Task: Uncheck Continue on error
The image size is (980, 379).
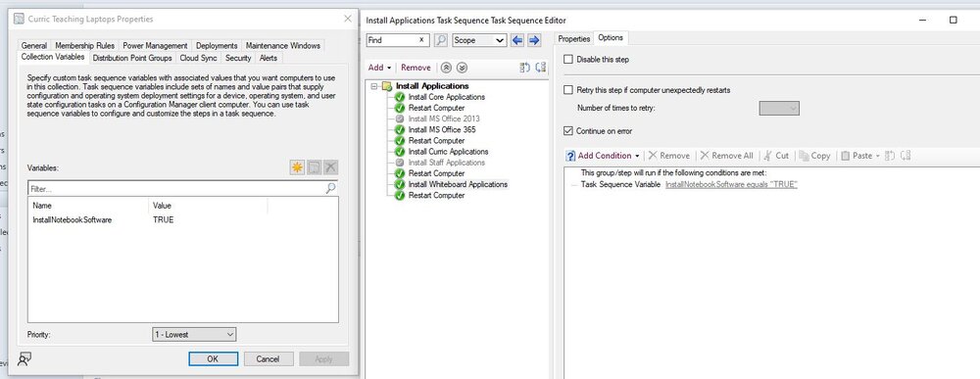Action: [x=568, y=131]
